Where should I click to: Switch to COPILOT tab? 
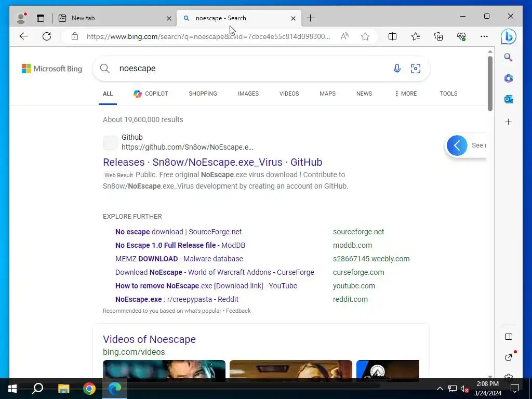point(151,94)
